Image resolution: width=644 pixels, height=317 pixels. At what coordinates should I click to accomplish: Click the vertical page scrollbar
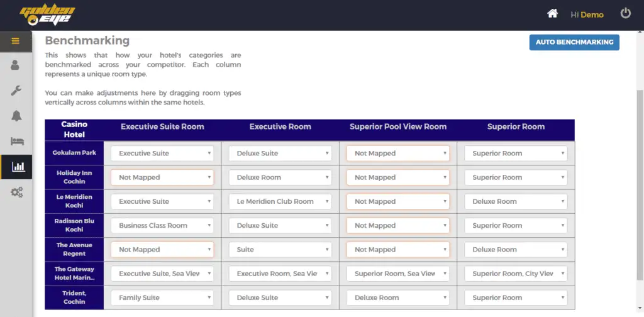[640, 182]
